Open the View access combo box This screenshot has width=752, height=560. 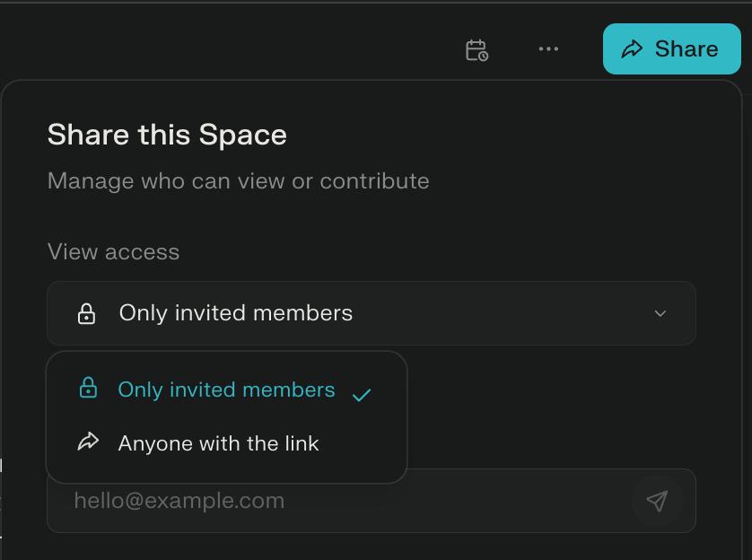pos(371,313)
